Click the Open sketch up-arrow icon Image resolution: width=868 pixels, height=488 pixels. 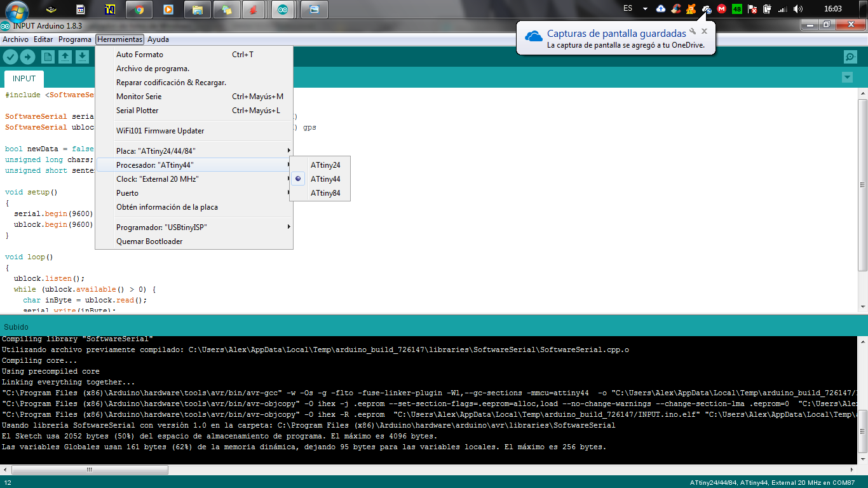coord(65,57)
